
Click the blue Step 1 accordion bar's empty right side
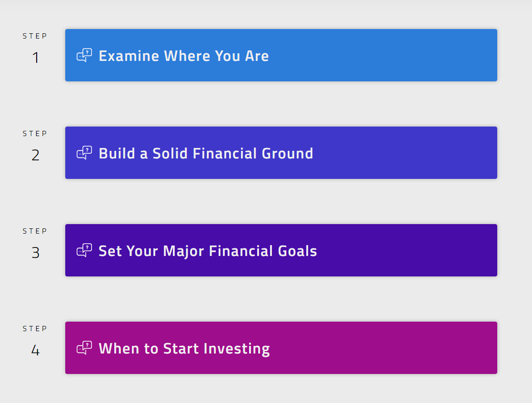(x=405, y=55)
